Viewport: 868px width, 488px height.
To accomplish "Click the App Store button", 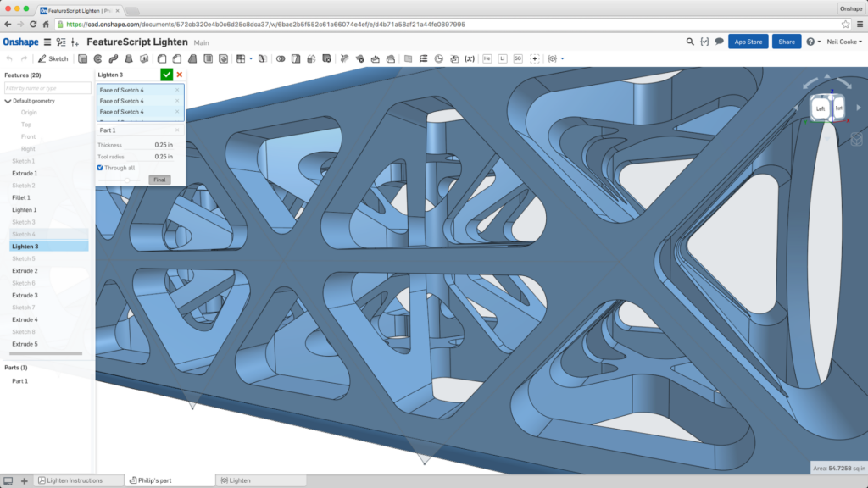I will (748, 42).
